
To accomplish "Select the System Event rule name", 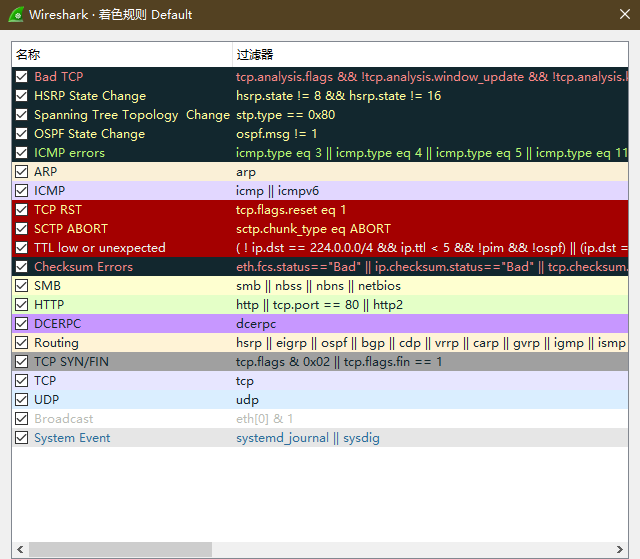I will (x=72, y=438).
